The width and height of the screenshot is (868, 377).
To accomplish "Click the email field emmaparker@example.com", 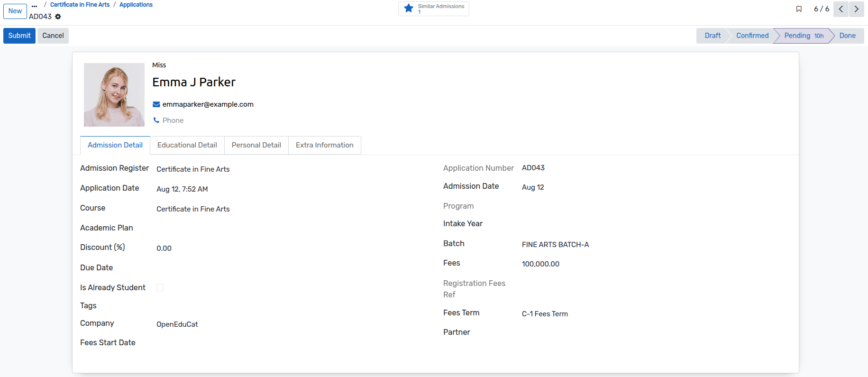I will 208,104.
